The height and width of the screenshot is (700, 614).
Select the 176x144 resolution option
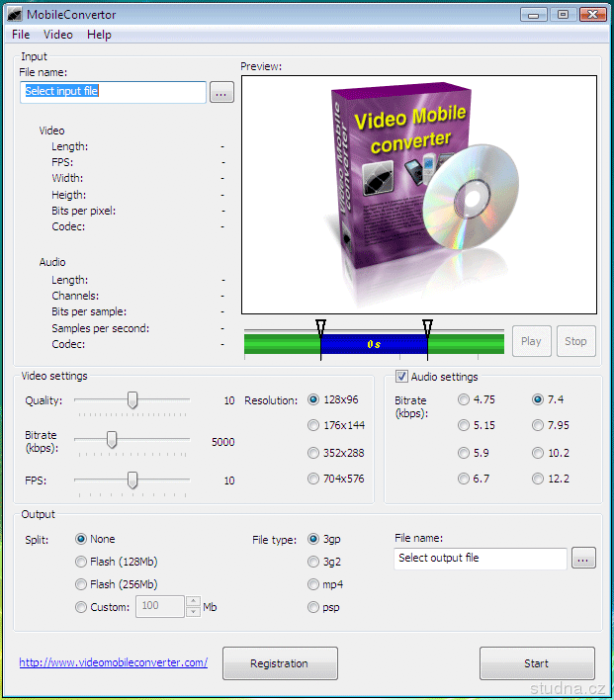(x=314, y=425)
